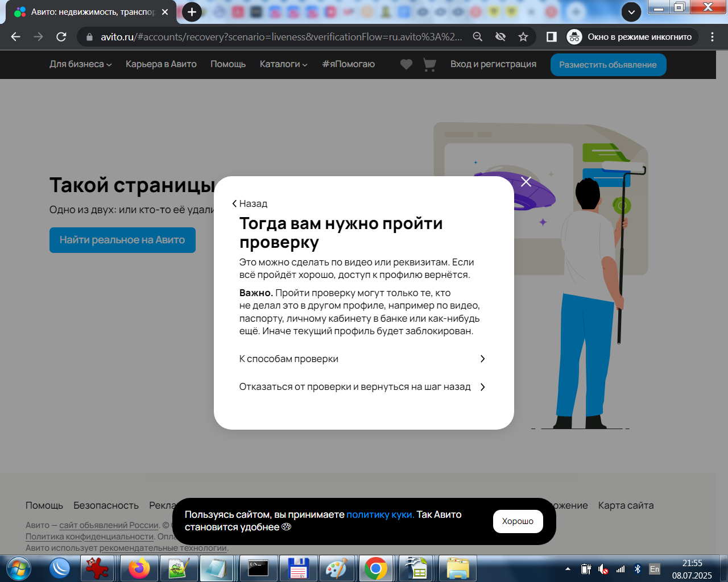Toggle side panel icon in Chrome toolbar

pyautogui.click(x=551, y=37)
